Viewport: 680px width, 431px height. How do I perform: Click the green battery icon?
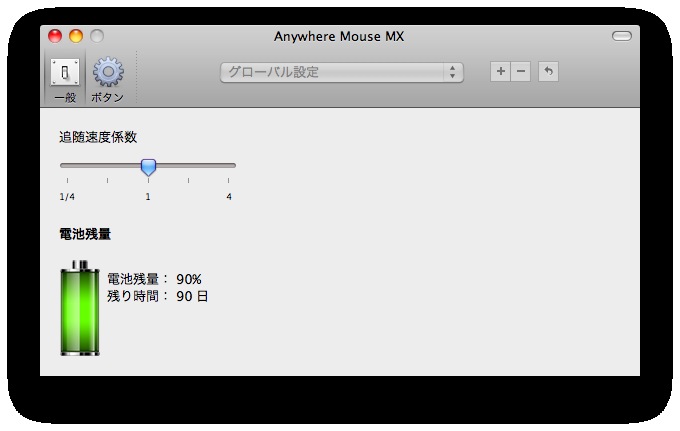[x=80, y=308]
